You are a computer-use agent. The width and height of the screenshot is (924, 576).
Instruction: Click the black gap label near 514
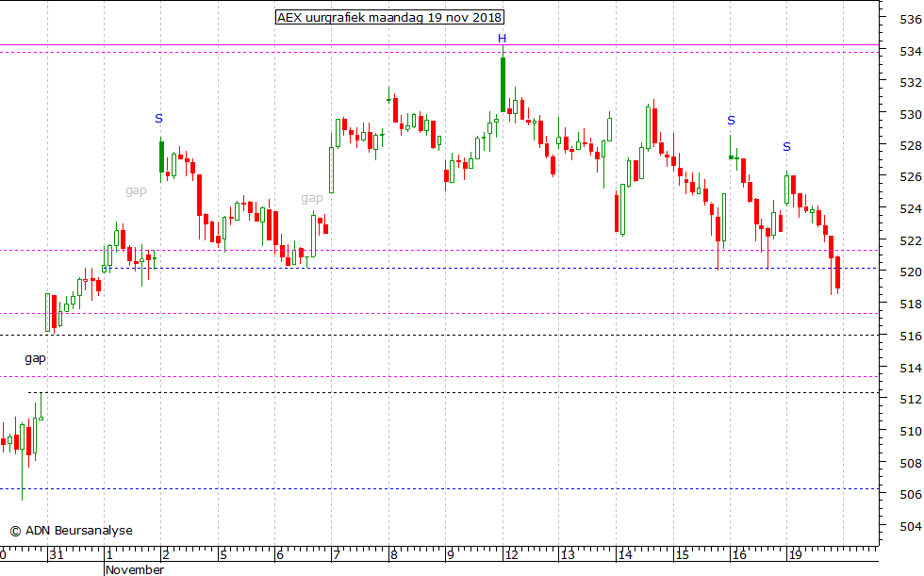pyautogui.click(x=36, y=358)
